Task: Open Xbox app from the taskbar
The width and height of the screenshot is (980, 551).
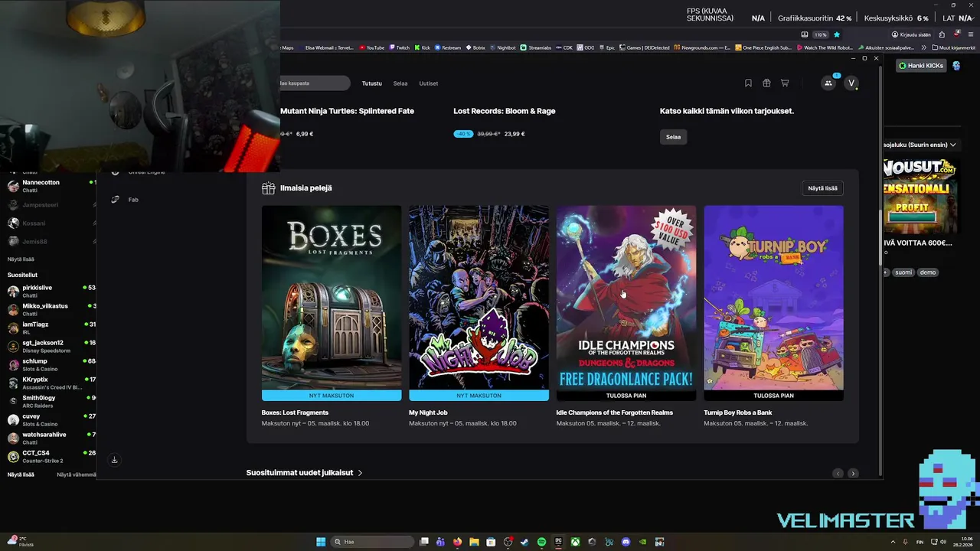Action: pos(575,542)
